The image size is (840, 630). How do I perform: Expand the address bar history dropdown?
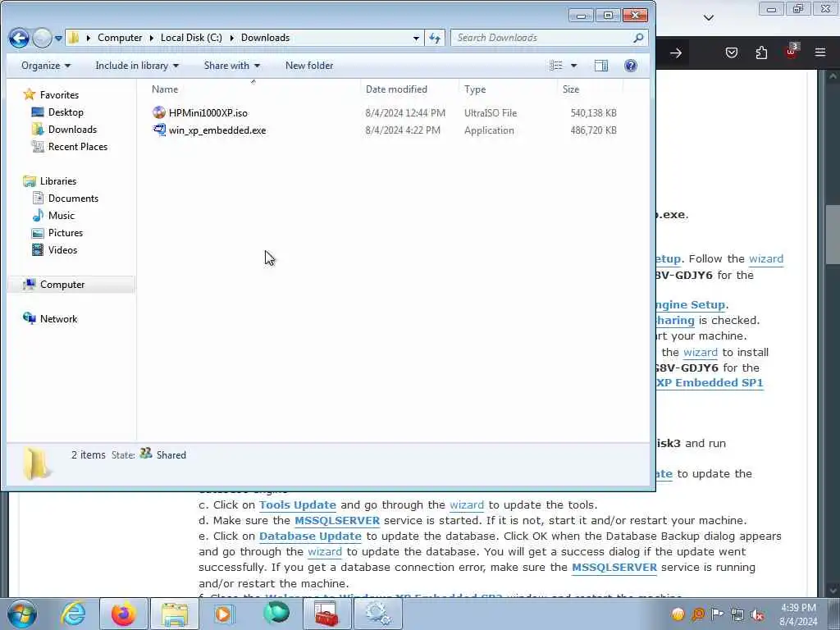[x=416, y=38]
